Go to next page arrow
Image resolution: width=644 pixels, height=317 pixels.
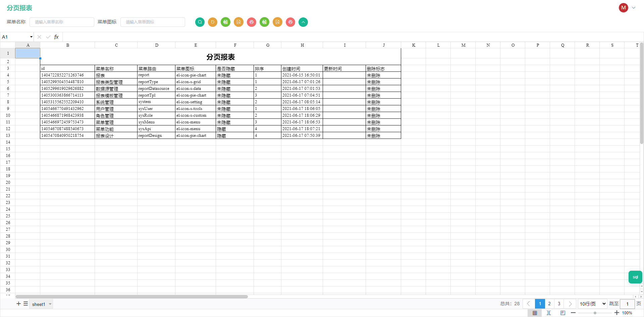point(570,304)
